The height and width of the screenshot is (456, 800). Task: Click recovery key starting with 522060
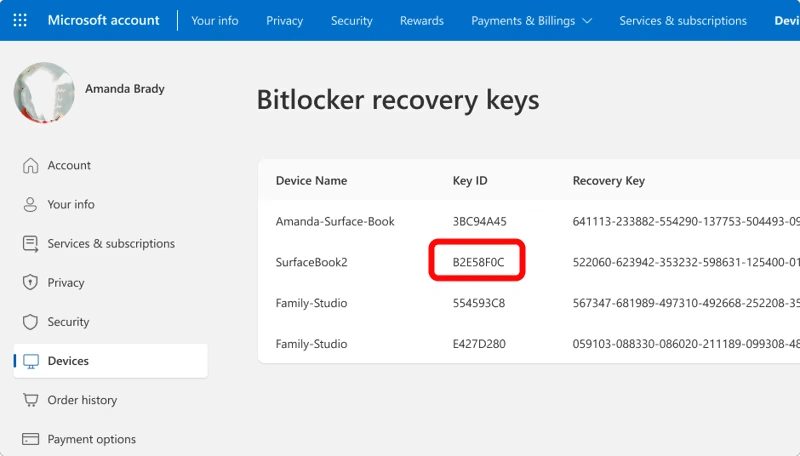point(686,262)
